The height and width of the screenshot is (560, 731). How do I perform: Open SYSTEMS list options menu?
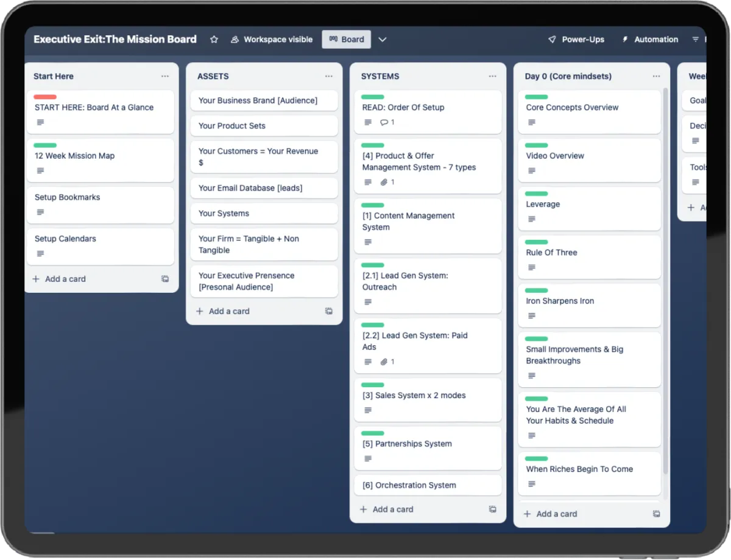493,77
